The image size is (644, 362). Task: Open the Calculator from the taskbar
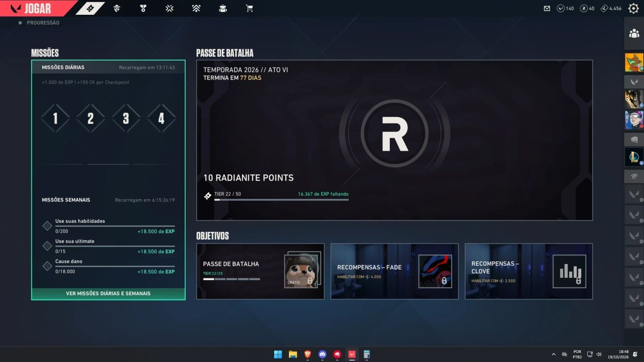click(x=367, y=354)
